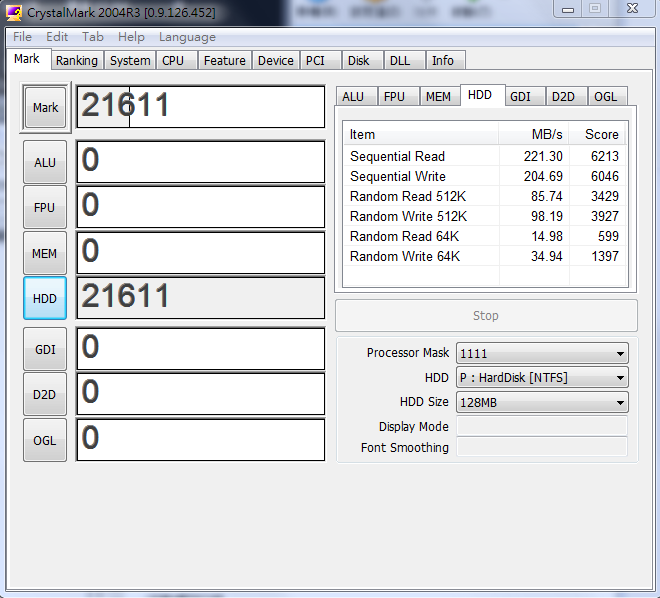Viewport: 660px width, 598px height.
Task: Click the ALU score field
Action: tap(201, 162)
